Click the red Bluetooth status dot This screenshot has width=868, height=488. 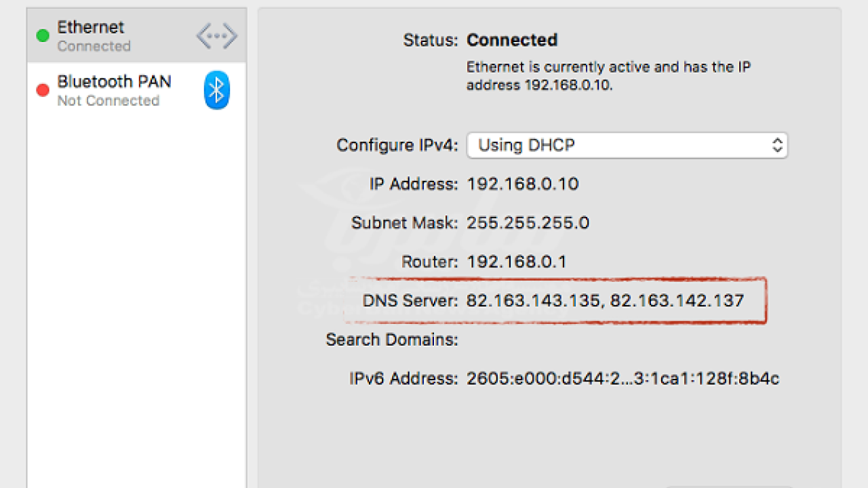43,90
